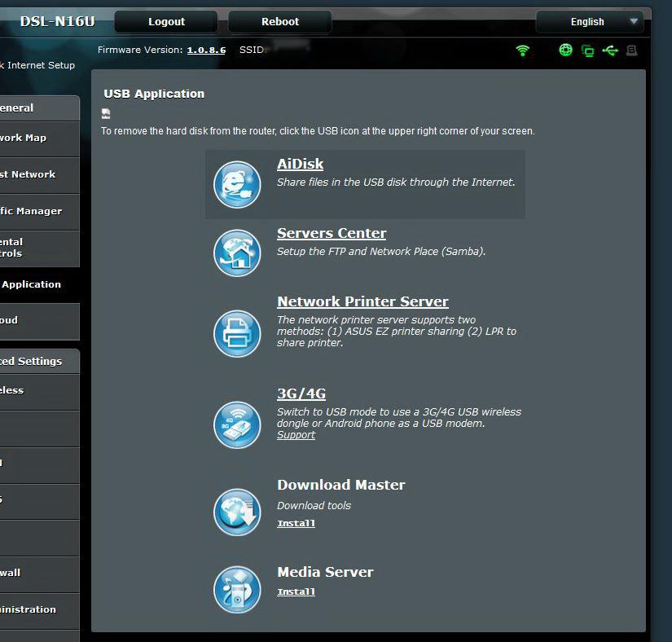This screenshot has height=642, width=672.
Task: Click the USB Application page heading
Action: pyautogui.click(x=154, y=94)
